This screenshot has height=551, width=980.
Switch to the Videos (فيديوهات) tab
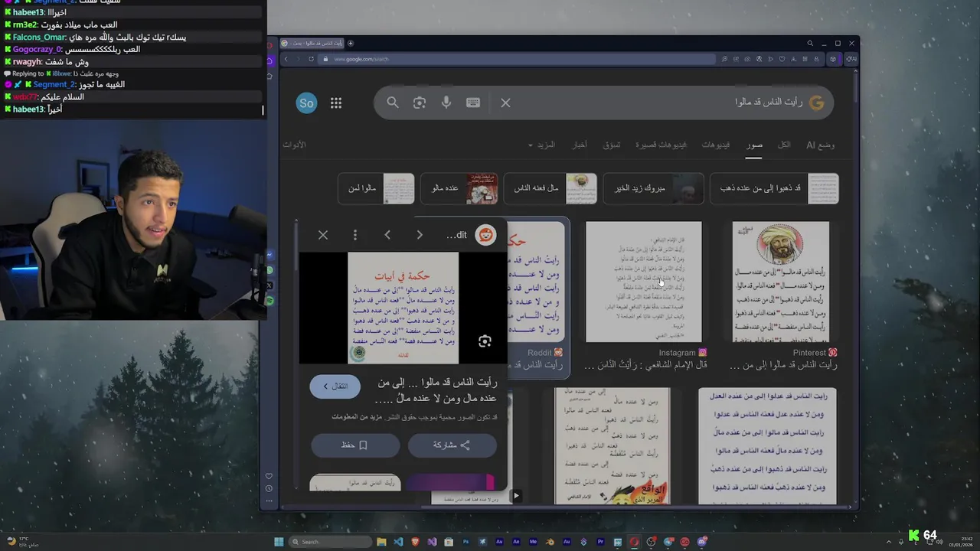point(716,145)
